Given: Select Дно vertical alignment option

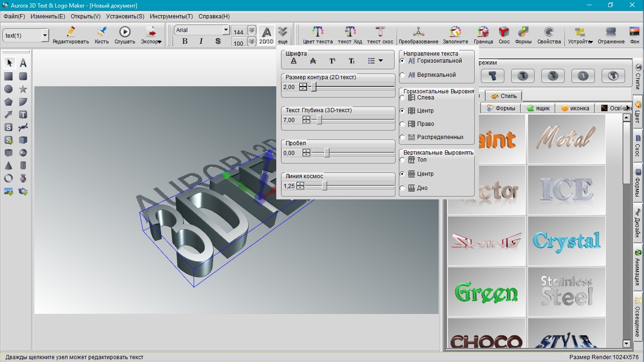Looking at the screenshot, I should coord(402,188).
